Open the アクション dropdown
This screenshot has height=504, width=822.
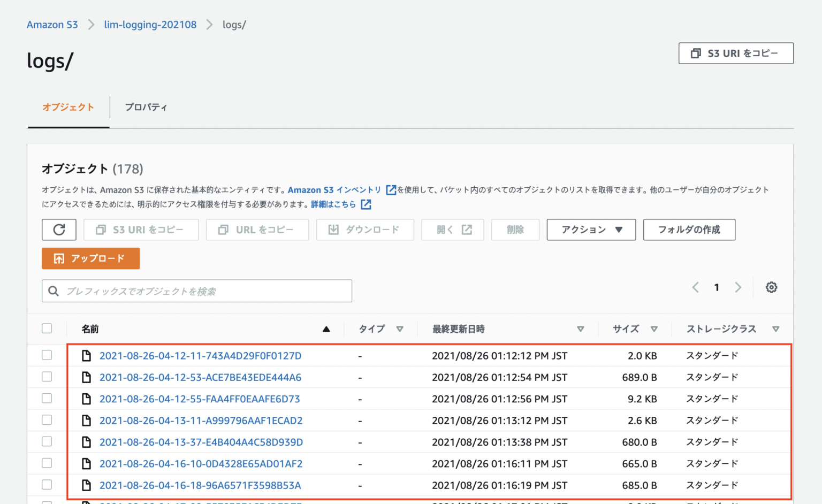tap(591, 230)
